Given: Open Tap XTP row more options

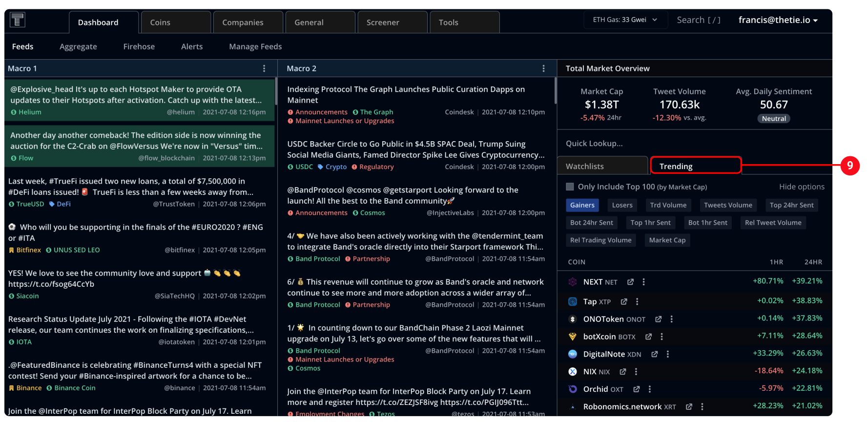Looking at the screenshot, I should point(637,301).
